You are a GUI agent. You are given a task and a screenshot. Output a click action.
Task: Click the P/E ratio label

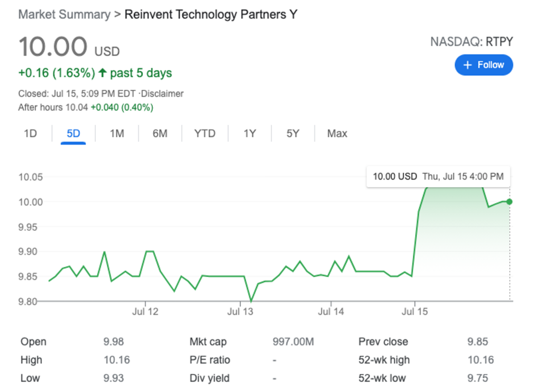pos(210,360)
